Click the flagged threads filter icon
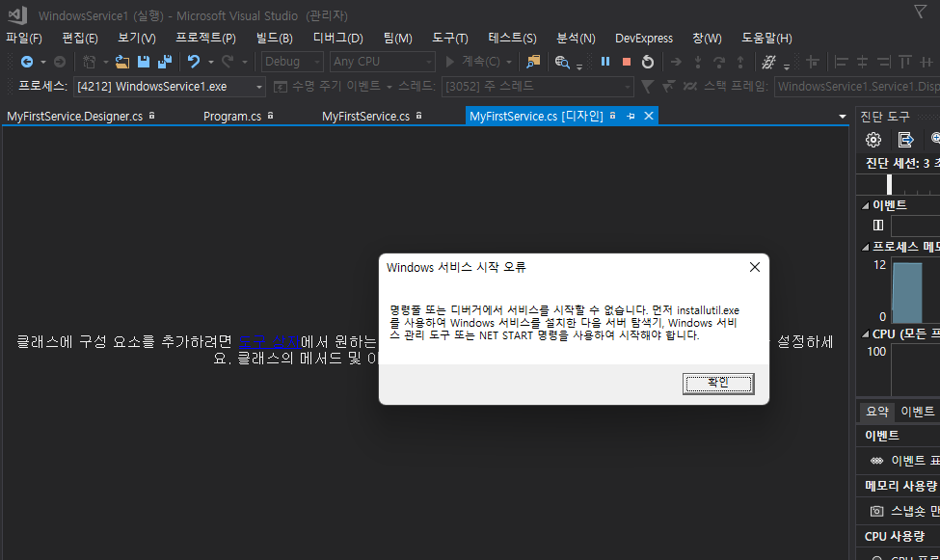 (668, 87)
